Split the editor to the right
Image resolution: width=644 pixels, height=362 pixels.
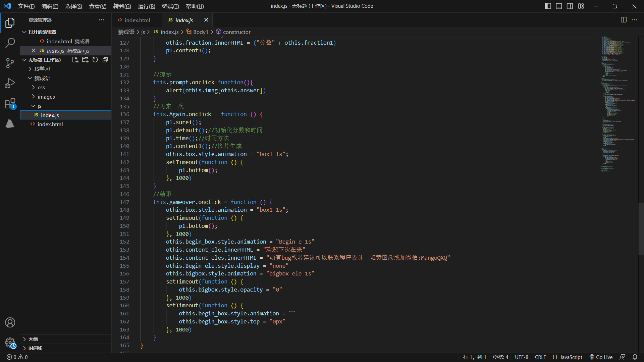tap(624, 20)
